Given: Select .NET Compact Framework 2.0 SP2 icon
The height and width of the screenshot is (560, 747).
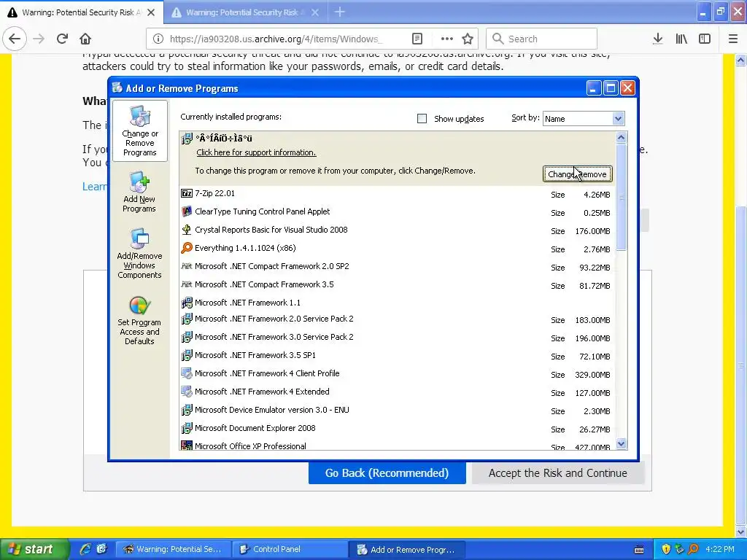Looking at the screenshot, I should pyautogui.click(x=187, y=266).
